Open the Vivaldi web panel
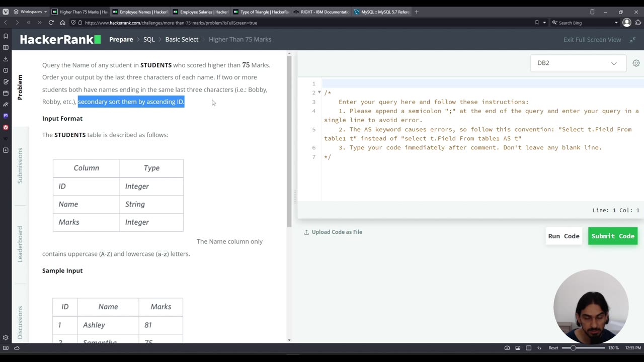Screen dimensions: 644x362 (x=6, y=127)
